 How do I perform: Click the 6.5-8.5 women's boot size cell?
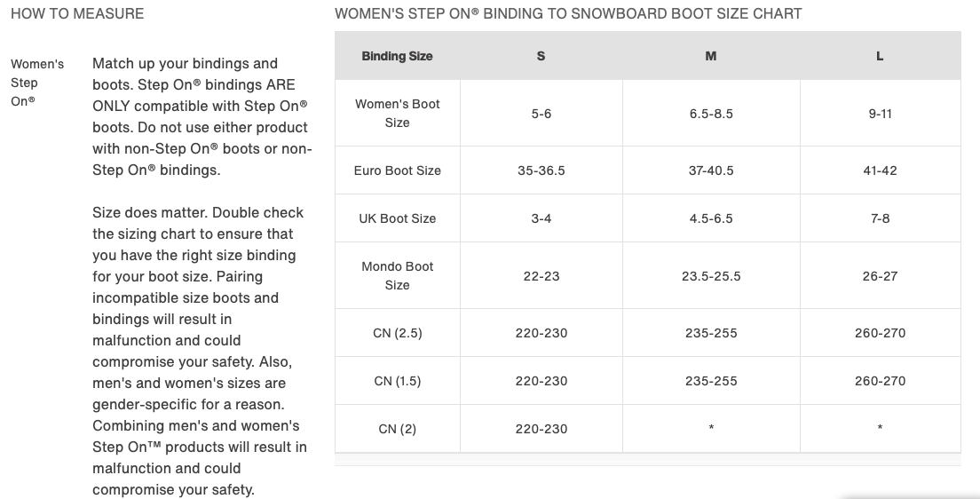click(711, 114)
